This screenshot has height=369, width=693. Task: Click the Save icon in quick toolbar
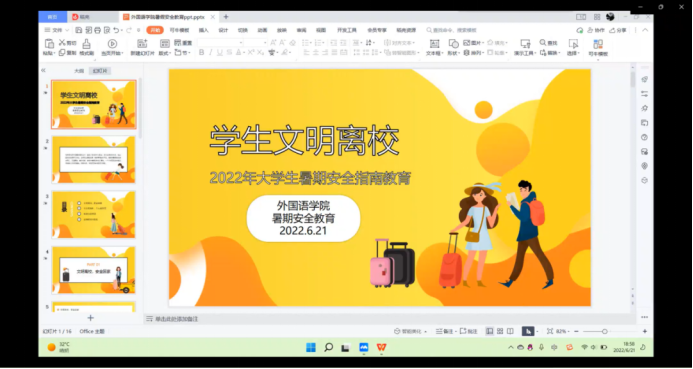point(79,30)
